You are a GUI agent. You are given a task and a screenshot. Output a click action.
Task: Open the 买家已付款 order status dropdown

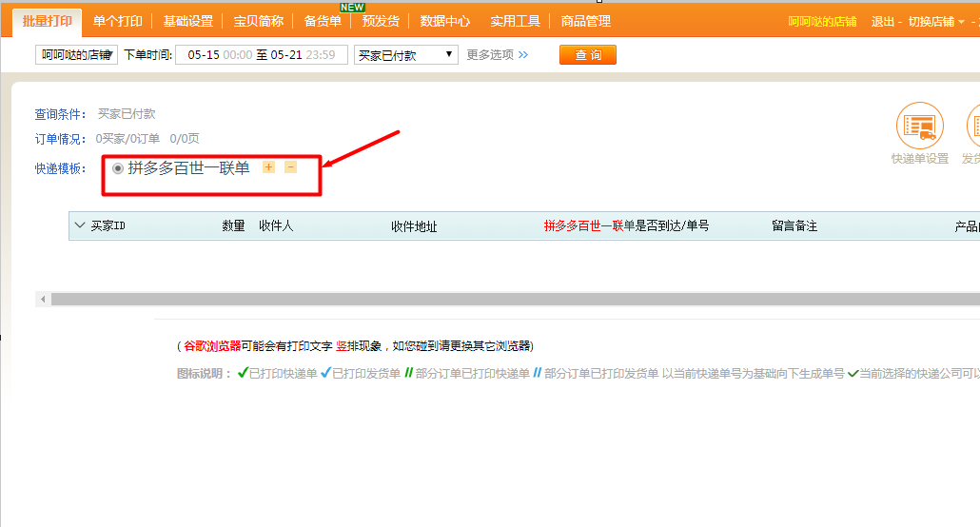pos(405,55)
